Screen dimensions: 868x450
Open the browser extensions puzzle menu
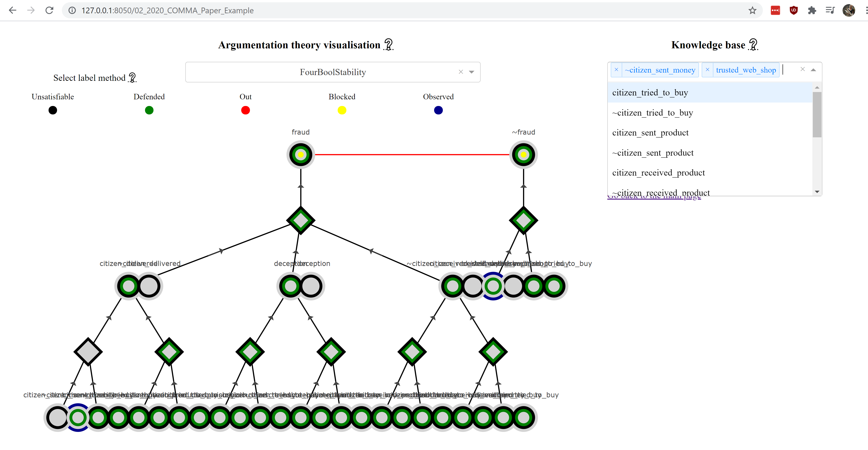pyautogui.click(x=812, y=11)
